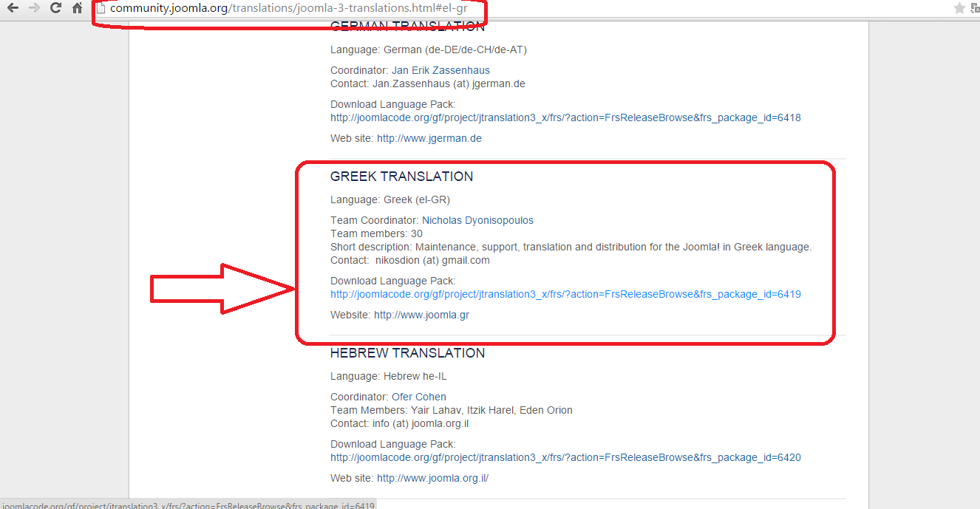Click the browser Back arrow

click(12, 8)
